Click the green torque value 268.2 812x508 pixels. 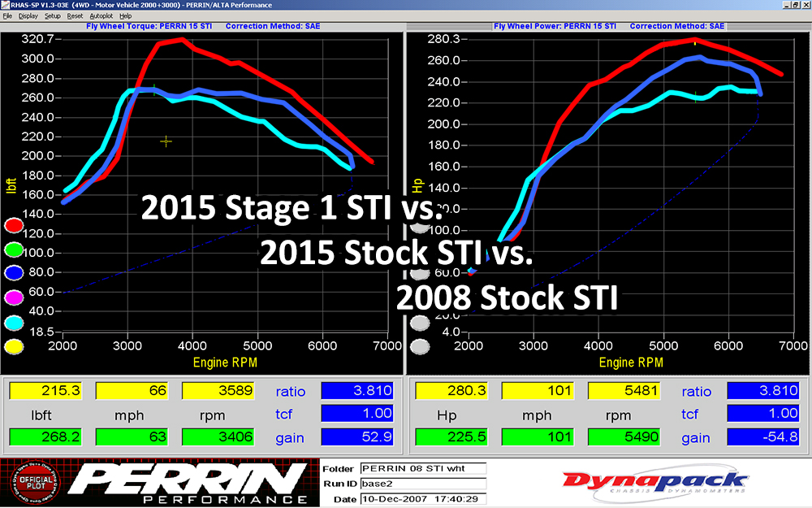click(x=45, y=436)
